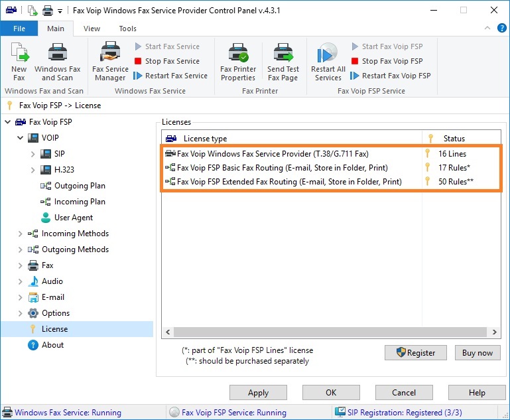Click Stop Fax Service
The height and width of the screenshot is (420, 510).
(167, 61)
